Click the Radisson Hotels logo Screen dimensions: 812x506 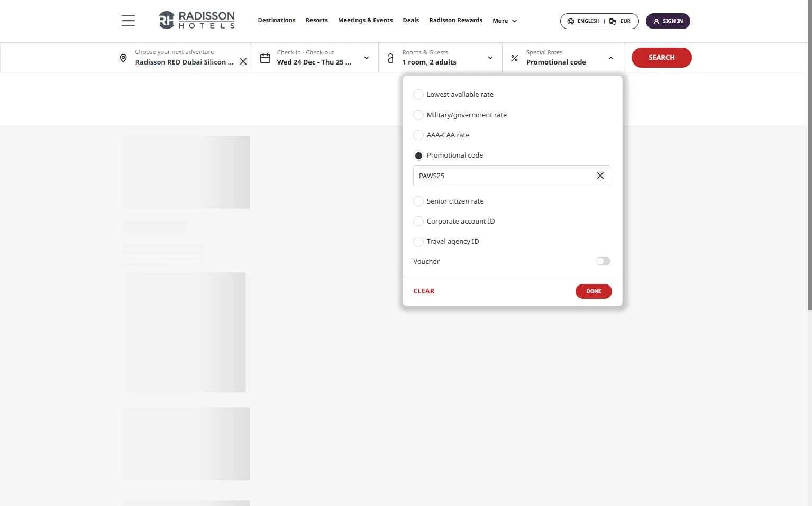point(197,20)
